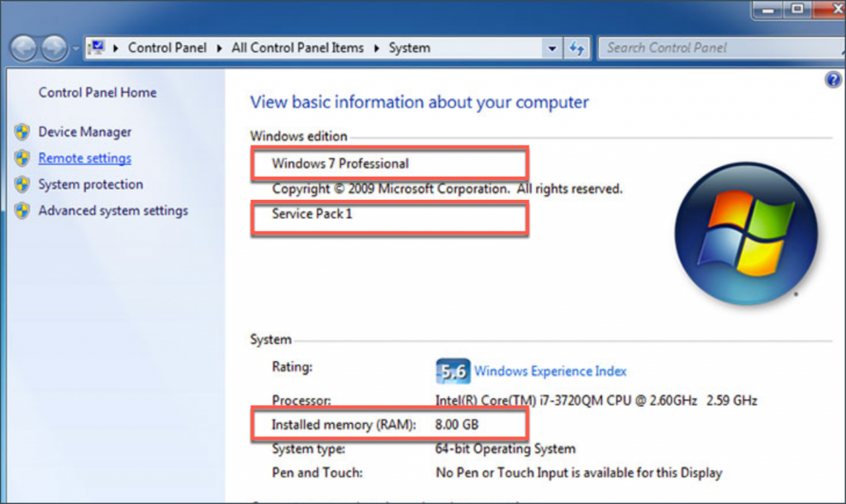
Task: Click the shield icon beside Advanced system settings
Action: [x=23, y=211]
